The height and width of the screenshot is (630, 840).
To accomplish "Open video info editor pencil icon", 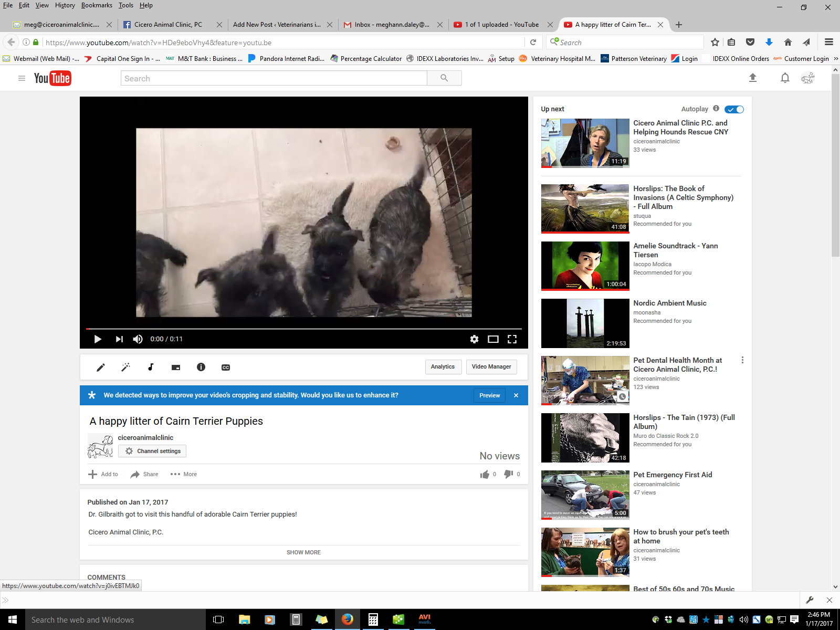I will click(101, 367).
